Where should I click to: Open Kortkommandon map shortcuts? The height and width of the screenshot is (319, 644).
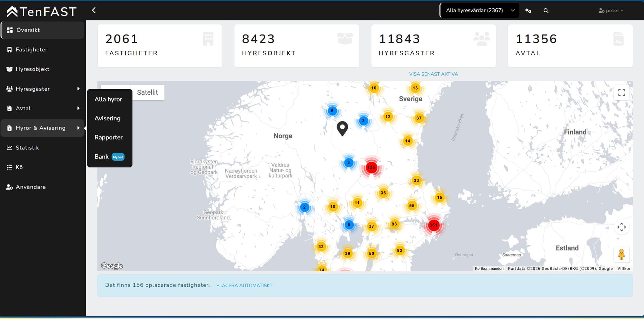[x=489, y=269]
